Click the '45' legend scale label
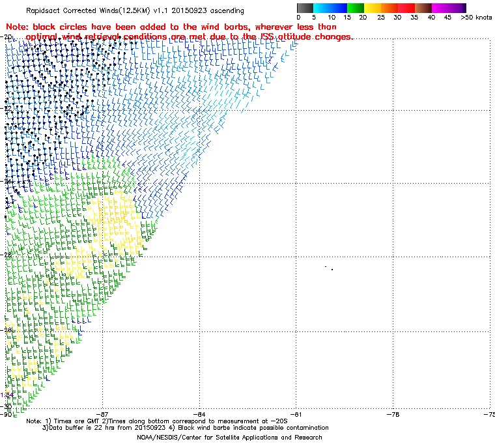Viewport: 495px width, 448px height. 447,18
